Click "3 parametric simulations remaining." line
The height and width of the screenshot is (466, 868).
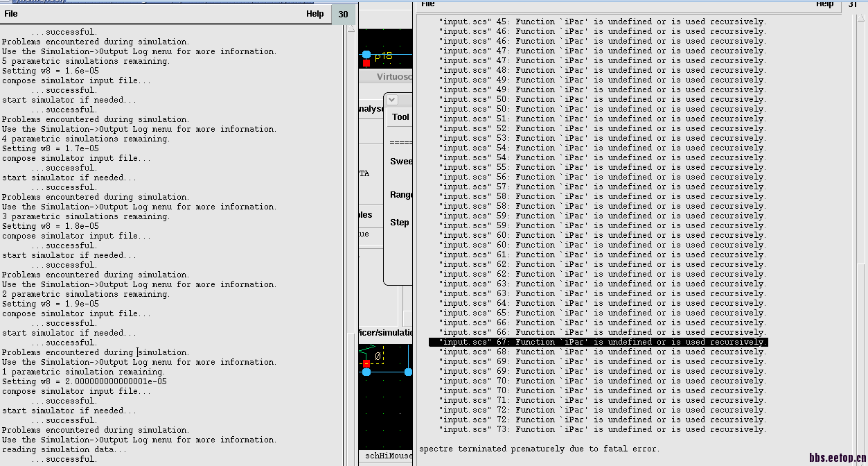click(86, 216)
